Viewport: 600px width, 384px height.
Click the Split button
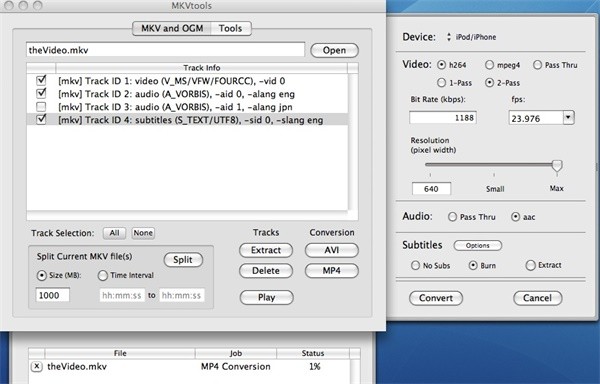click(x=183, y=260)
